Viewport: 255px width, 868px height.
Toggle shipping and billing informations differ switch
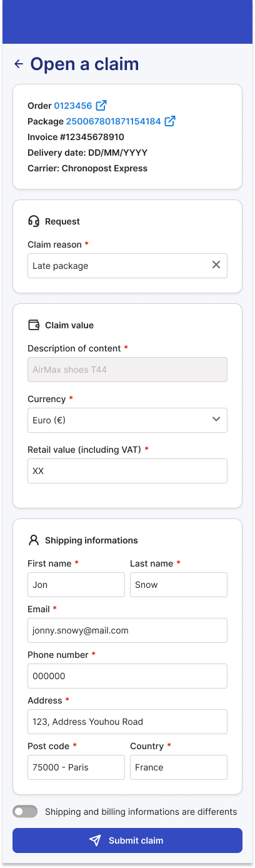25,811
